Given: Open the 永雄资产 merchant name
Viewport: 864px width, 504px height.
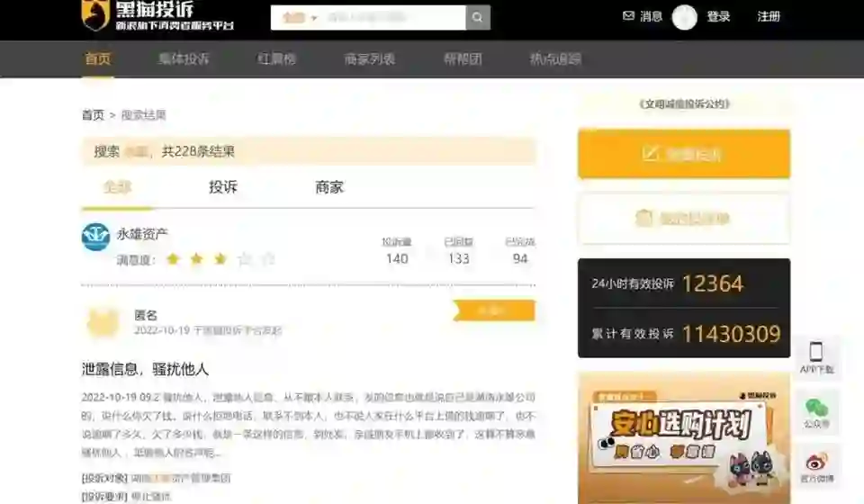Looking at the screenshot, I should [x=142, y=234].
